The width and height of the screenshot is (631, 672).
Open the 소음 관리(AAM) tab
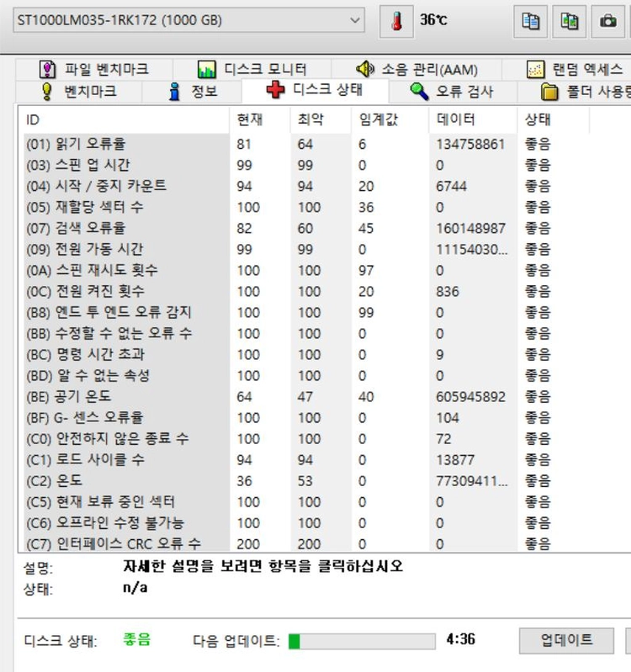pyautogui.click(x=416, y=69)
